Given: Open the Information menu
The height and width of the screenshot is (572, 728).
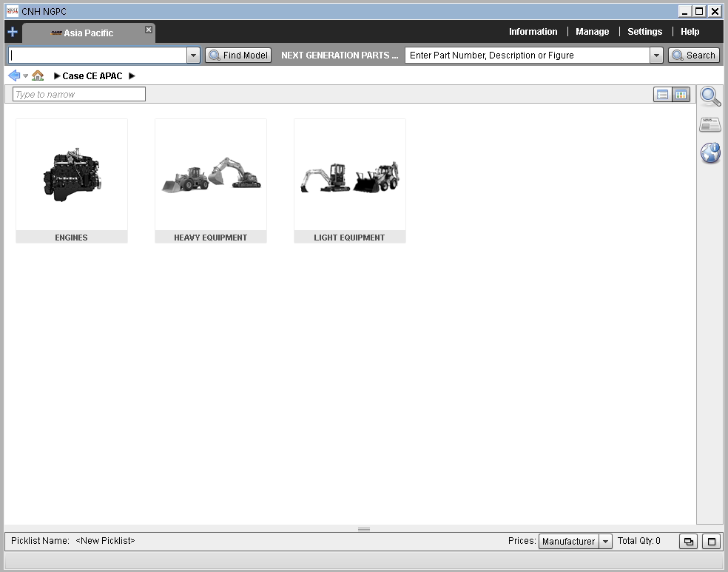Looking at the screenshot, I should 533,32.
